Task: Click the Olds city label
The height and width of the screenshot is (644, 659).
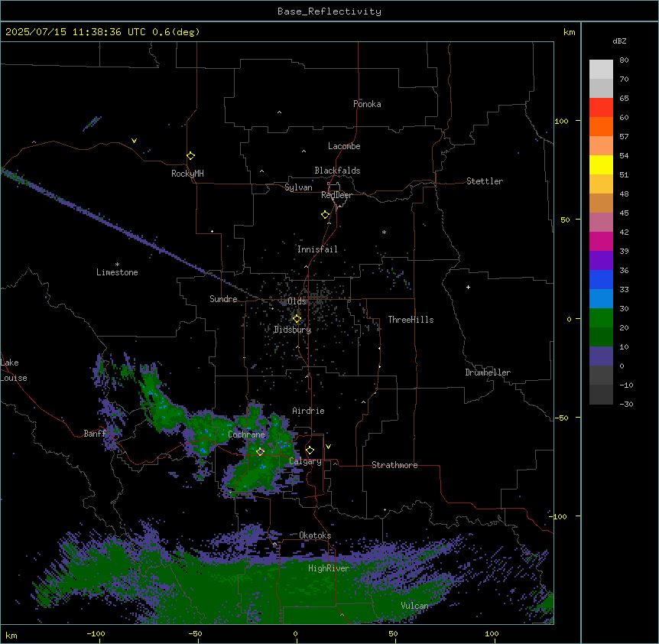Action: 297,301
